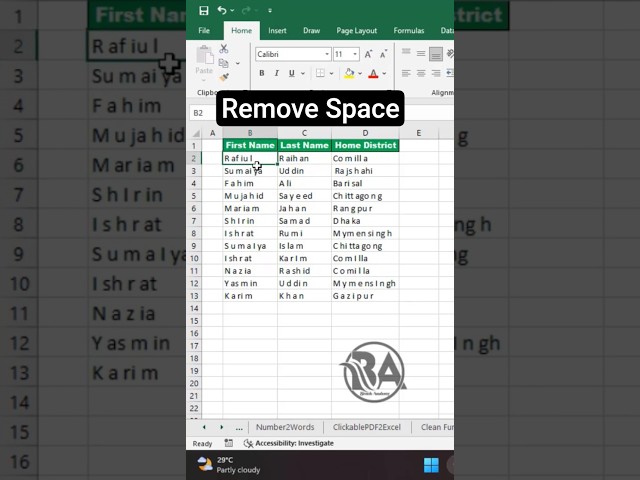Expand the underline style dropdown arrow

click(303, 73)
